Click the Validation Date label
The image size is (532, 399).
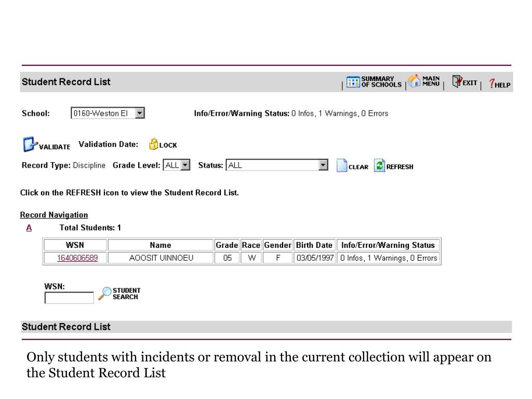(109, 144)
